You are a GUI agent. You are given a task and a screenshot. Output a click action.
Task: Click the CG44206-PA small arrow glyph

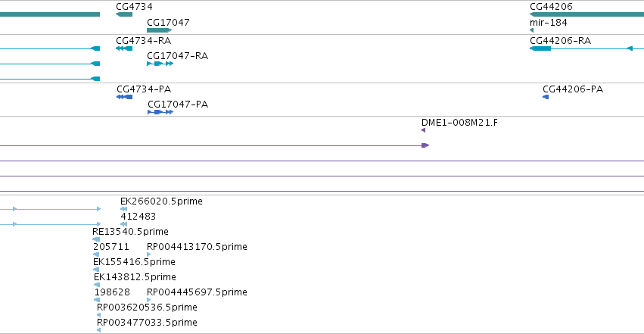point(546,97)
